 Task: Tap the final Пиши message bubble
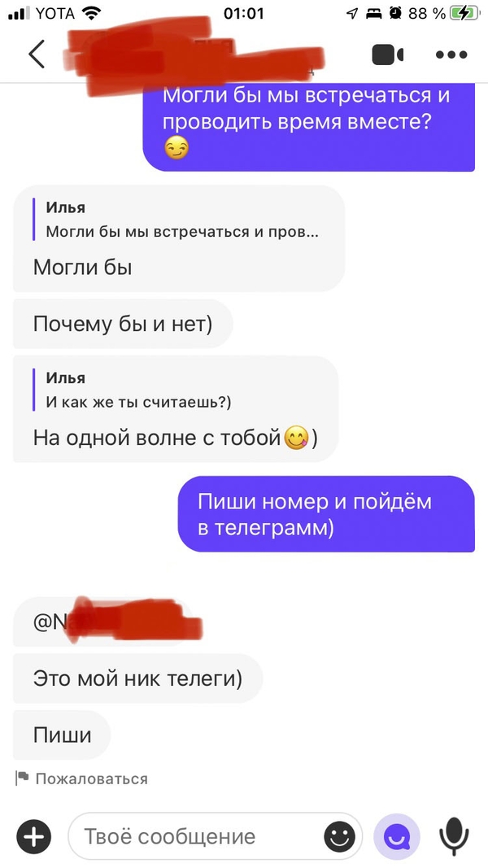[x=62, y=735]
